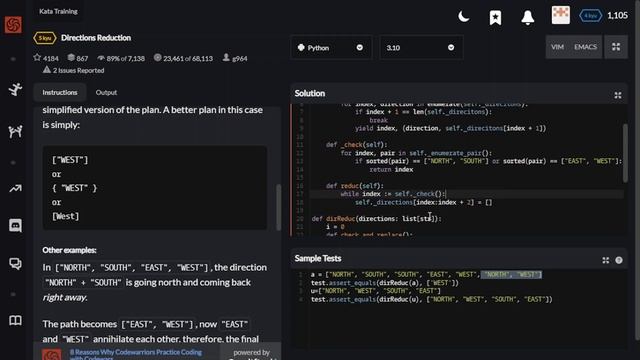Enable EMACS key bindings
The height and width of the screenshot is (360, 640).
[x=585, y=47]
